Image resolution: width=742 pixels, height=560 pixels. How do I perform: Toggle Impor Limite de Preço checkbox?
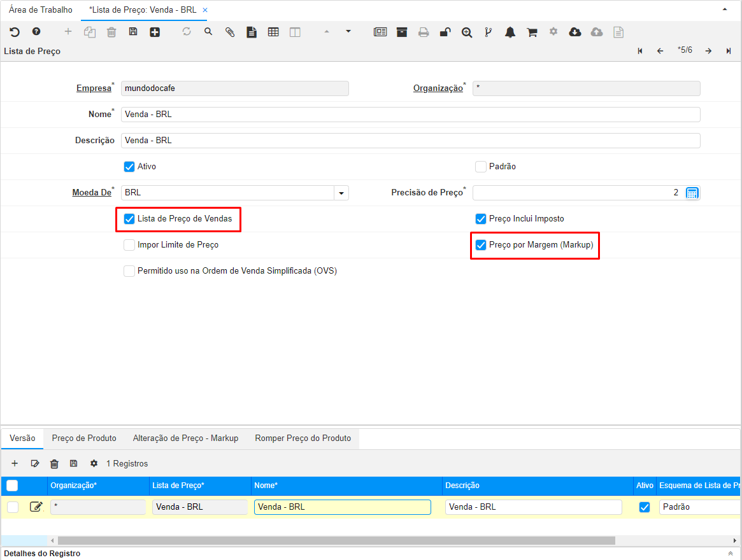(x=129, y=245)
